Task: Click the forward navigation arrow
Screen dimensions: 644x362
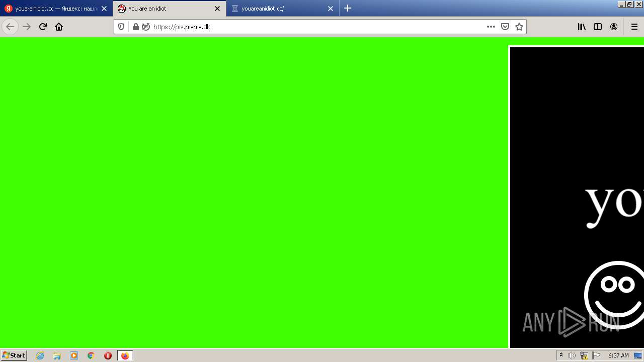Action: point(27,27)
